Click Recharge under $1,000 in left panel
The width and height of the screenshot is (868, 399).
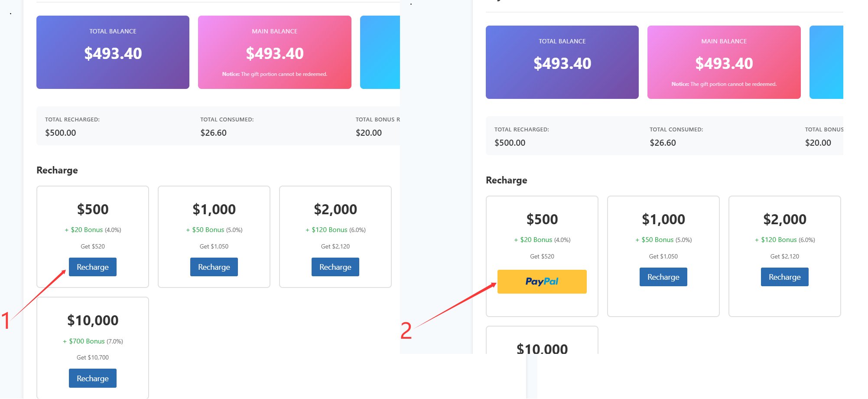point(214,267)
